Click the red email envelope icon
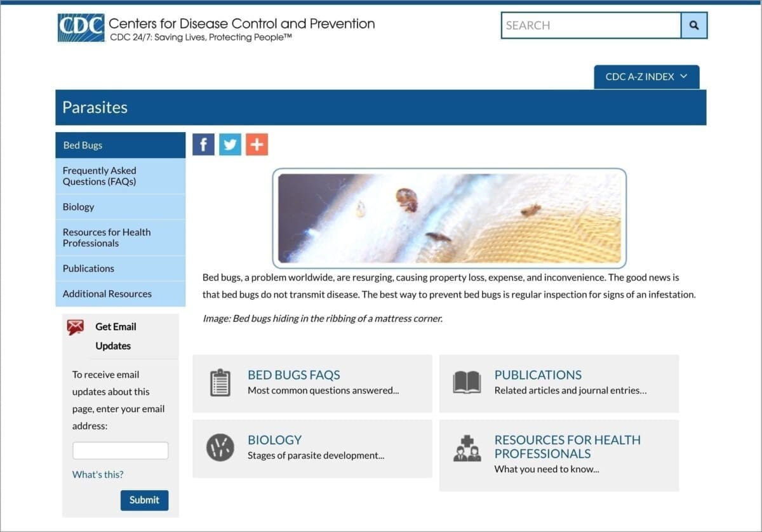Viewport: 762px width, 532px height. click(76, 327)
